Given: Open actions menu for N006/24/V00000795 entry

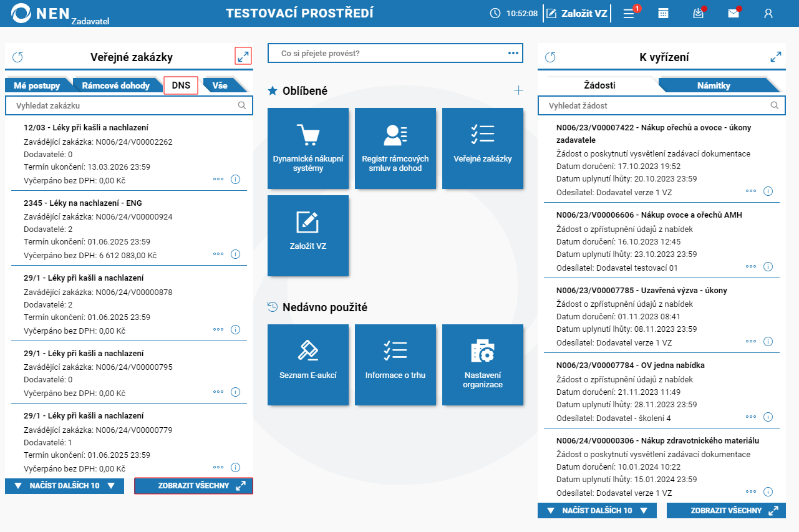Looking at the screenshot, I should [x=218, y=392].
